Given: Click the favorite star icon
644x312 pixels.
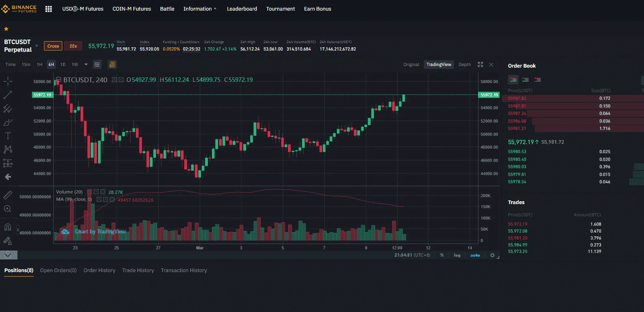Looking at the screenshot, I should pyautogui.click(x=6, y=29).
